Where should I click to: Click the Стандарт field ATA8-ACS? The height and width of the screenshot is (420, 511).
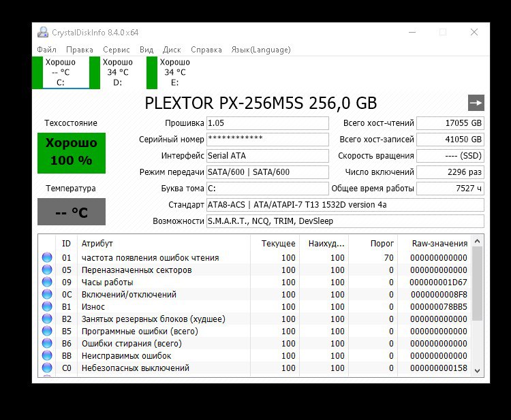tap(345, 205)
